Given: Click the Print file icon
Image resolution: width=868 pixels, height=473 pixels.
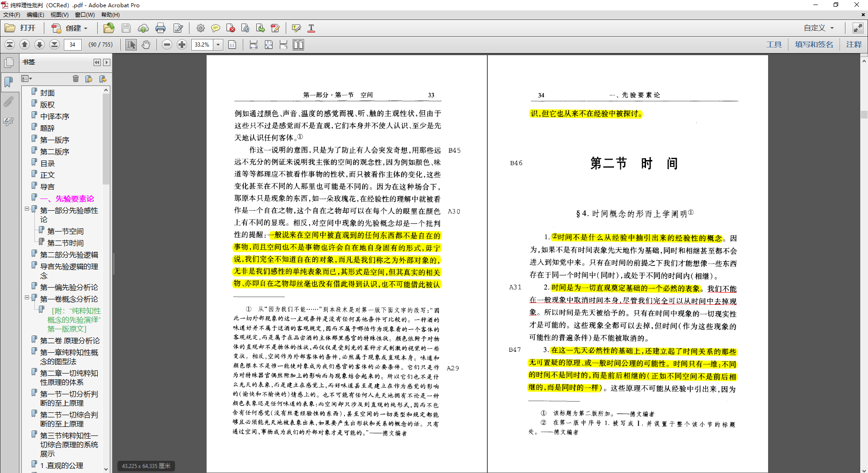Looking at the screenshot, I should tap(160, 28).
